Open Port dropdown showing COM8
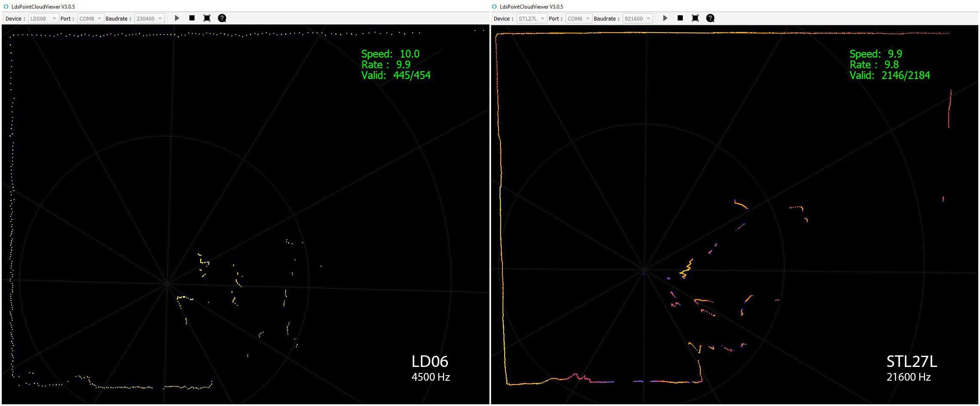 tap(91, 18)
